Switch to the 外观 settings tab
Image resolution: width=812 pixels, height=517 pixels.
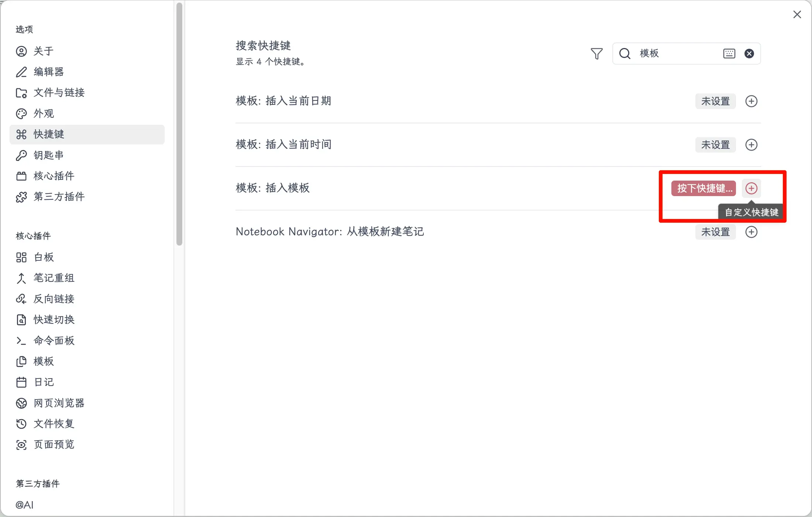(44, 113)
